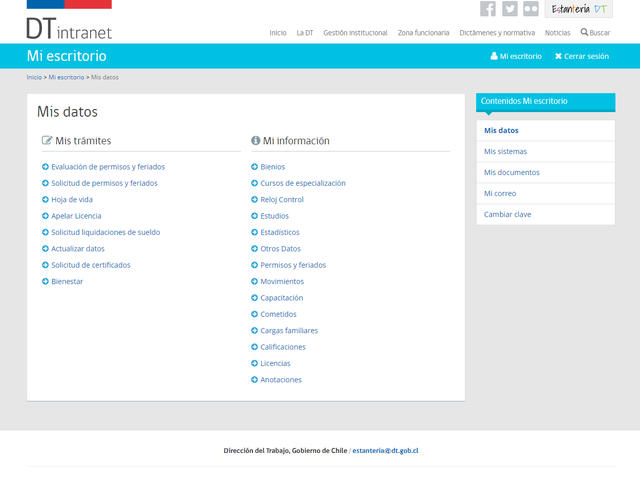Click the estanteria@dt.gob.cl email link
Image resolution: width=640 pixels, height=477 pixels.
coord(385,451)
